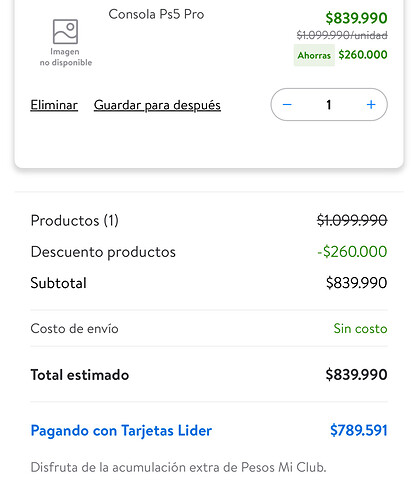Open Consola Ps5 Pro product title
The width and height of the screenshot is (419, 500).
156,14
